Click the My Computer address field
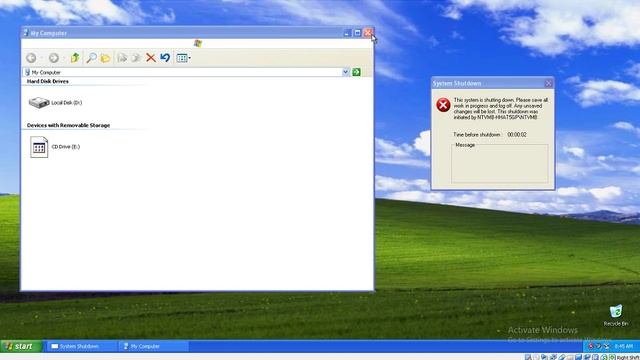This screenshot has height=360, width=640. 182,72
